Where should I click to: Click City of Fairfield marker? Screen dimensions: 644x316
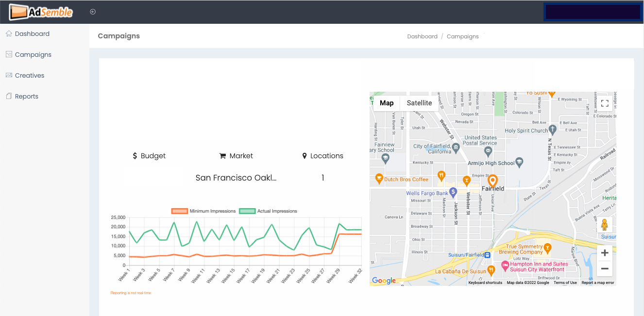(456, 147)
